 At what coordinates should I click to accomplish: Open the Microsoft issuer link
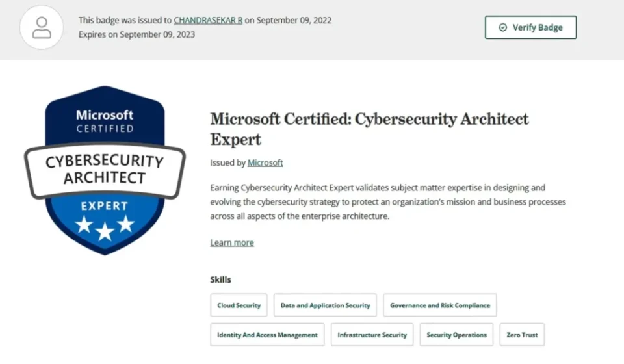pyautogui.click(x=265, y=162)
